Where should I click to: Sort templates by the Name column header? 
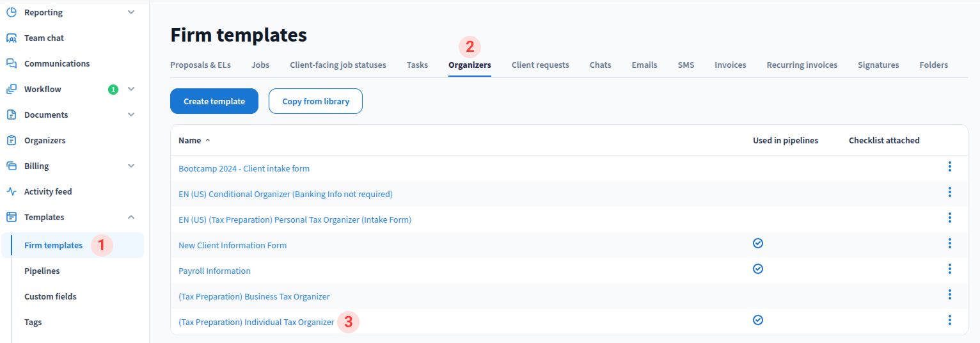(190, 140)
